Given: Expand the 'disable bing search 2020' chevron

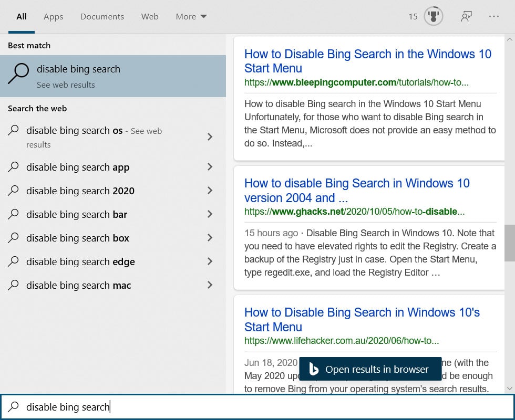Looking at the screenshot, I should [210, 191].
